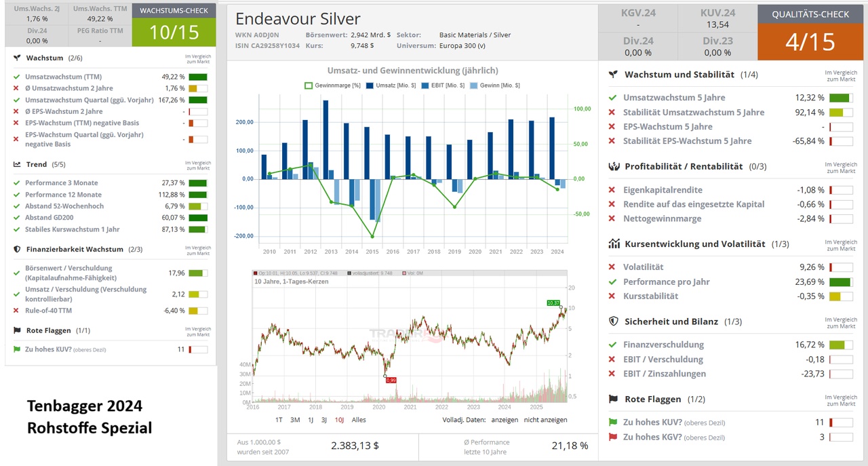This screenshot has height=466, width=868.
Task: Click the shield icon beside Sicherheit und Bilanz
Action: tap(613, 321)
